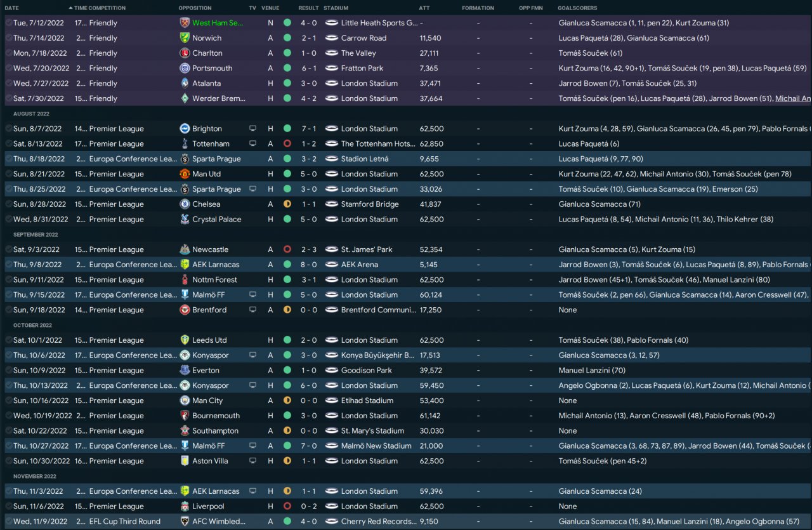Viewport: 812px width, 530px height.
Task: Click the Goalscorers column header
Action: (x=578, y=8)
